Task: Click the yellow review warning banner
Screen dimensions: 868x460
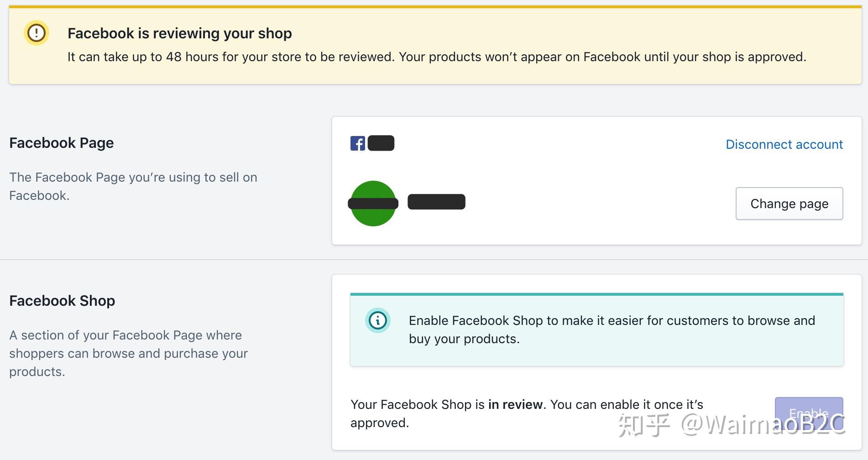Action: coord(435,45)
